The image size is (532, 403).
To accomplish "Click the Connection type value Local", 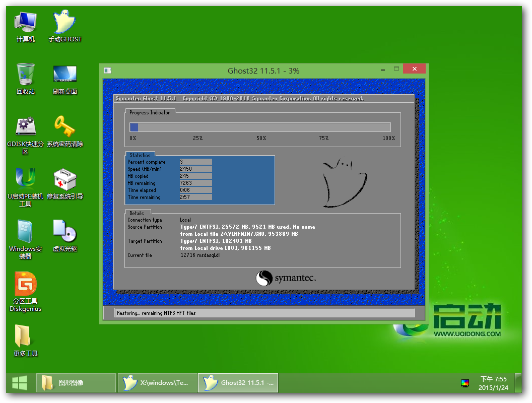I will pos(185,220).
